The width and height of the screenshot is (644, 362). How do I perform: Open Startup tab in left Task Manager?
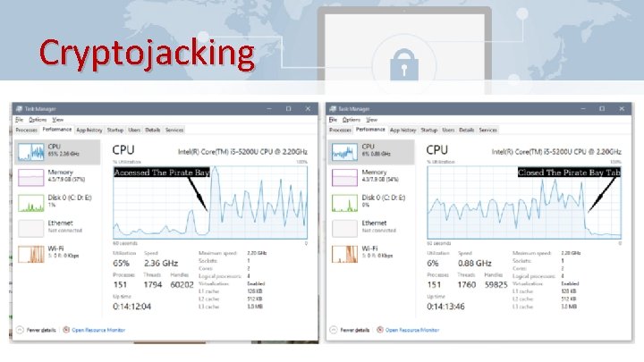tap(115, 130)
